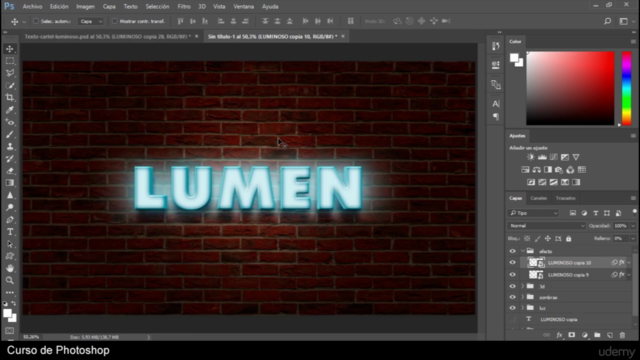Image resolution: width=640 pixels, height=360 pixels.
Task: Select the Gradient tool
Action: click(x=10, y=183)
